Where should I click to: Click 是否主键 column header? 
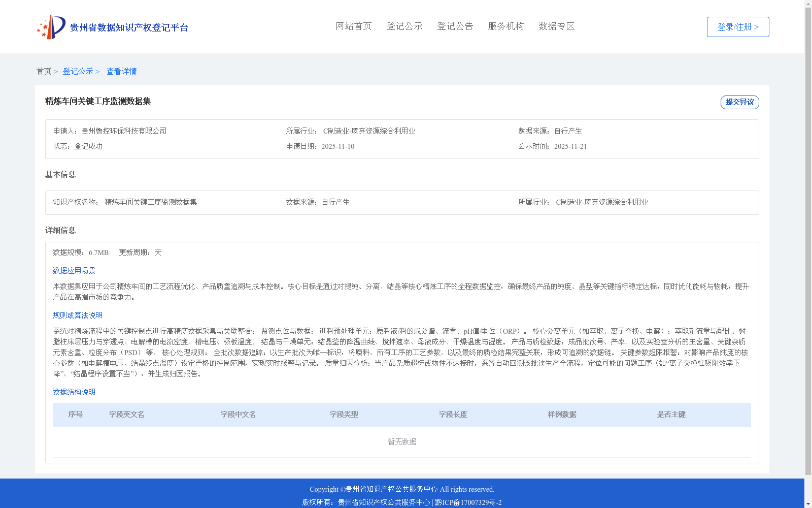[671, 415]
